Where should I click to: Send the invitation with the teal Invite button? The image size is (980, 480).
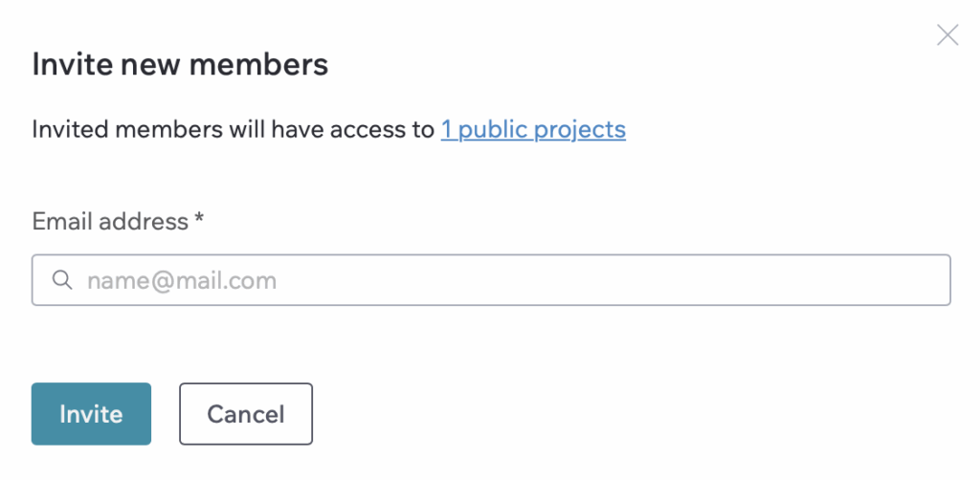[91, 414]
